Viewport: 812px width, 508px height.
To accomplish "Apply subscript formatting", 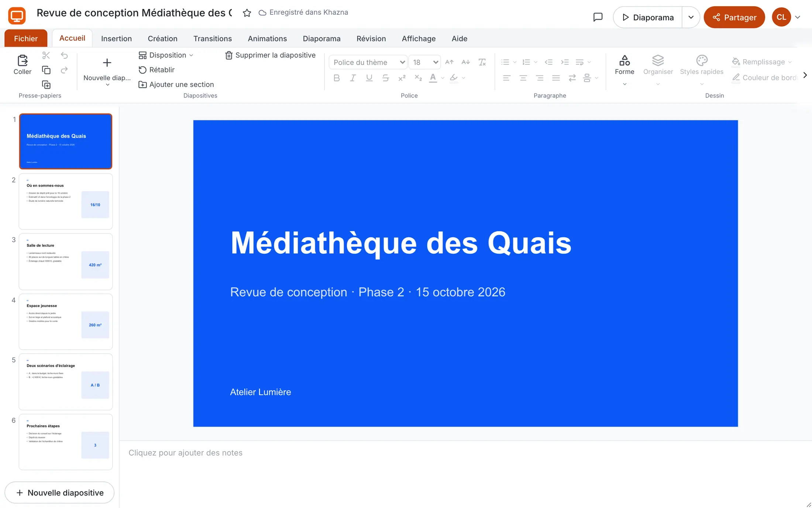I will click(x=418, y=78).
